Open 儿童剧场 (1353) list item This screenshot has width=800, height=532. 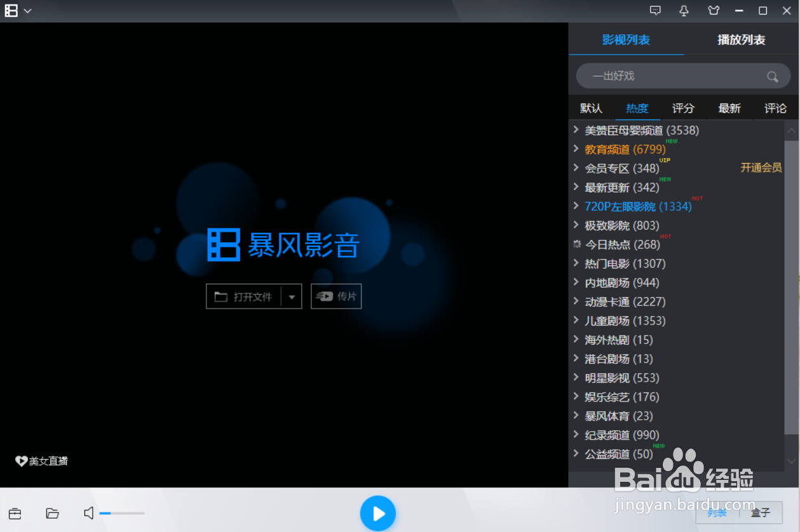pos(625,321)
